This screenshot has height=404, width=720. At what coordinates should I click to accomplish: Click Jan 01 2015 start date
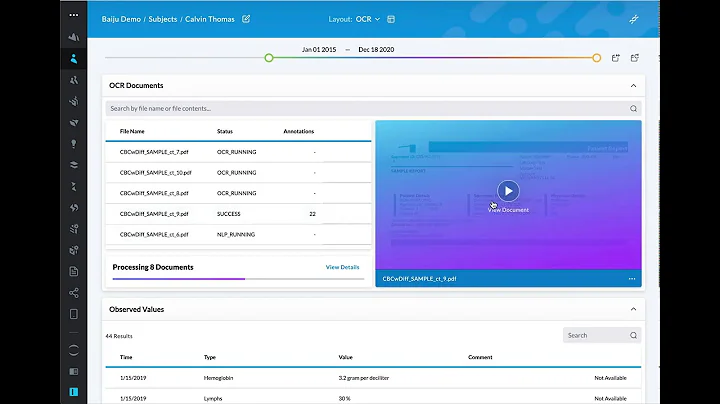point(319,50)
